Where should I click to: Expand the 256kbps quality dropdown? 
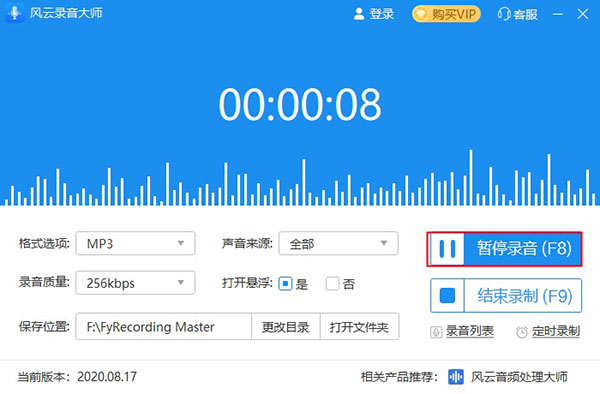[x=135, y=283]
